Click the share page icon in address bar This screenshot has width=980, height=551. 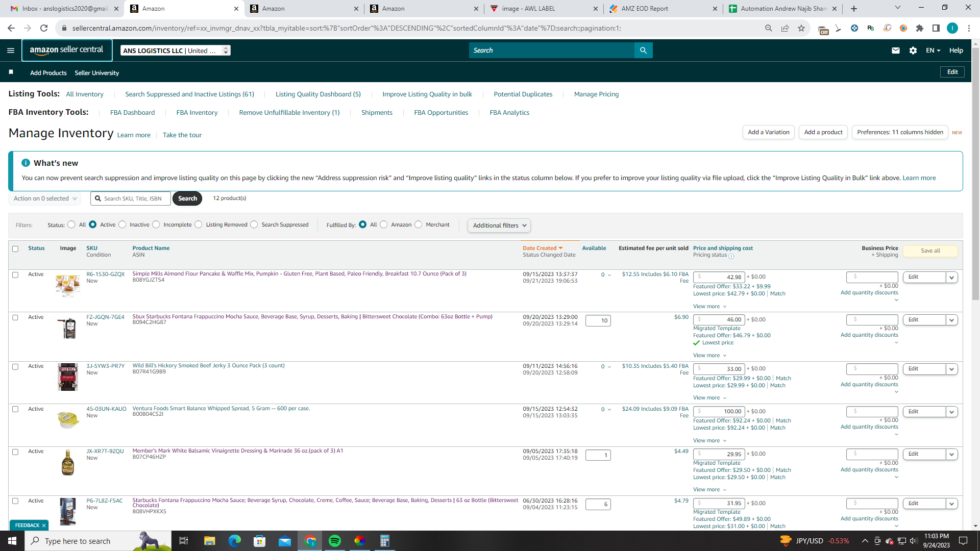[785, 28]
